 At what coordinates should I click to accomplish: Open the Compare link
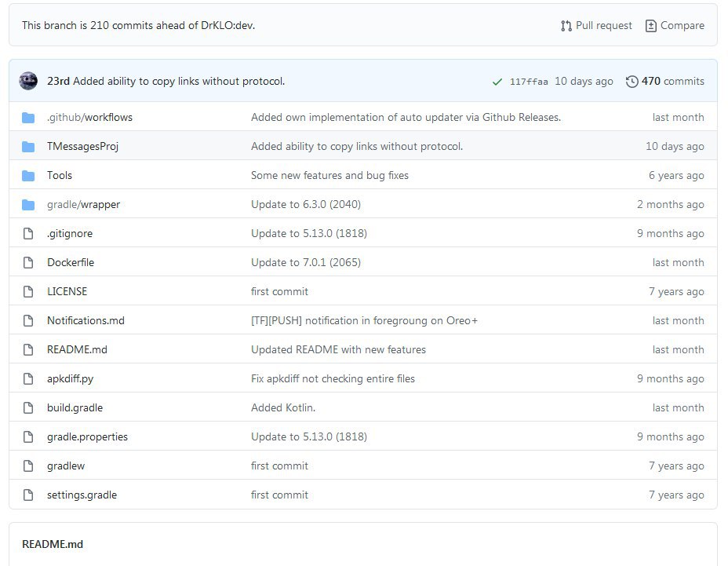[682, 26]
